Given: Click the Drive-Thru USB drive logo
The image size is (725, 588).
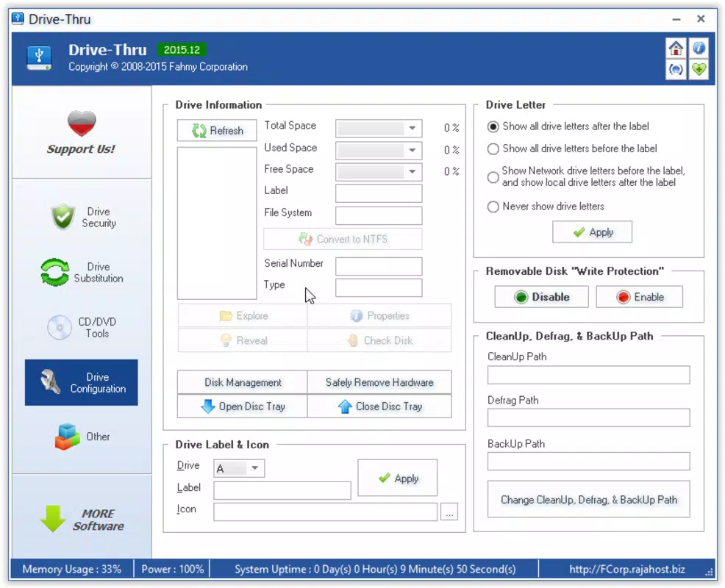Looking at the screenshot, I should 39,58.
